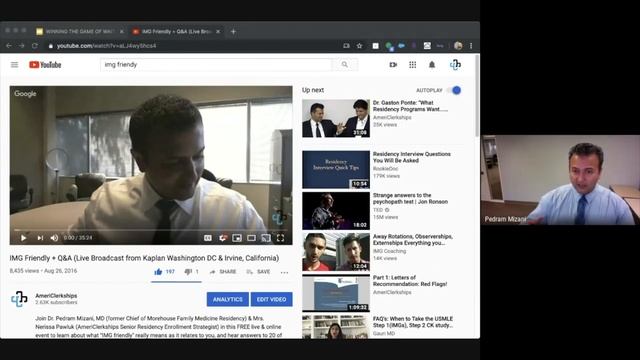Toggle the AUTOPLAY switch

point(454,90)
